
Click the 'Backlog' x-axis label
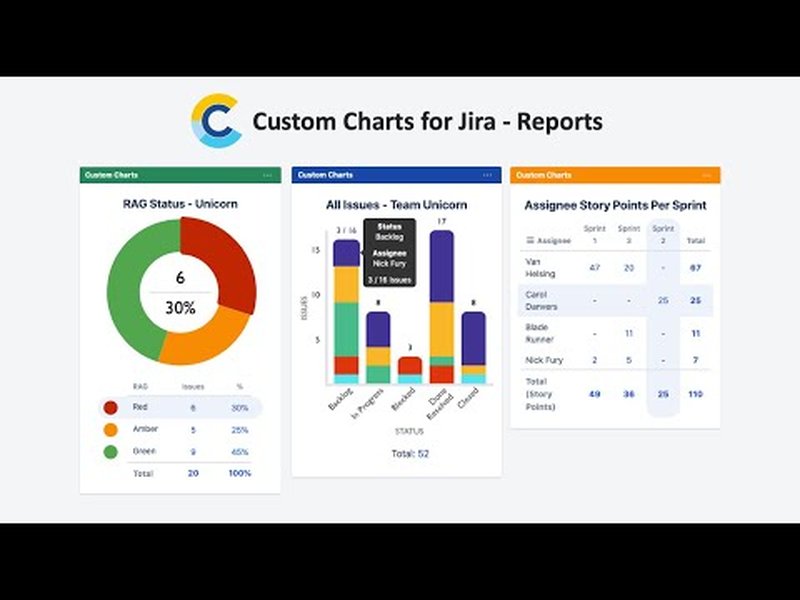coord(340,399)
